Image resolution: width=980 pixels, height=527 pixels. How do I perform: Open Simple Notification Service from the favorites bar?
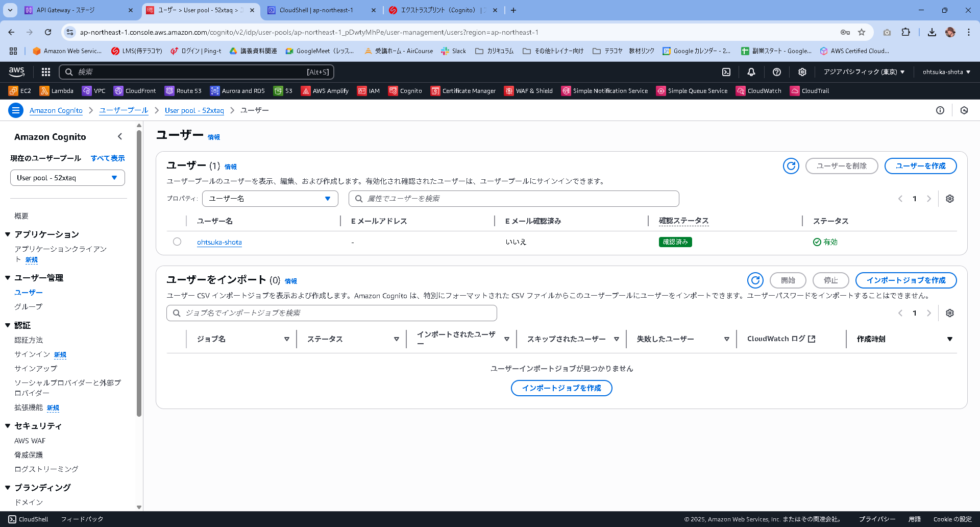click(x=605, y=90)
